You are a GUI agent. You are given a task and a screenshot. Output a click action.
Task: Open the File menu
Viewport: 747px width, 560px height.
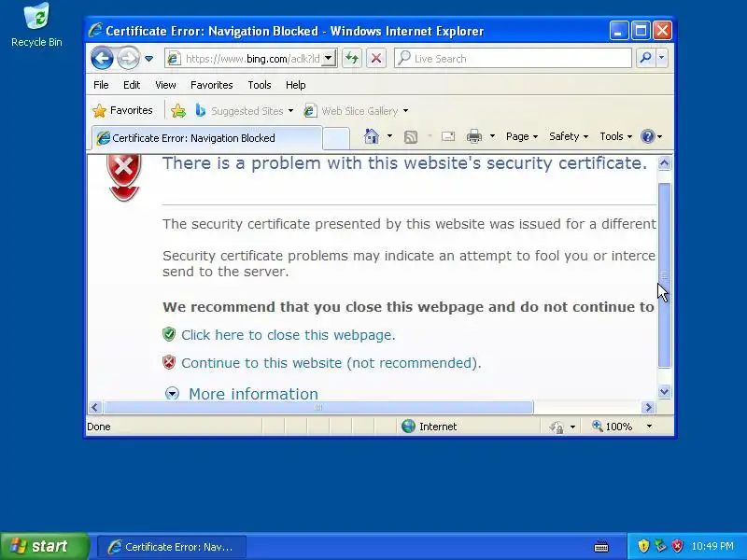pyautogui.click(x=101, y=85)
